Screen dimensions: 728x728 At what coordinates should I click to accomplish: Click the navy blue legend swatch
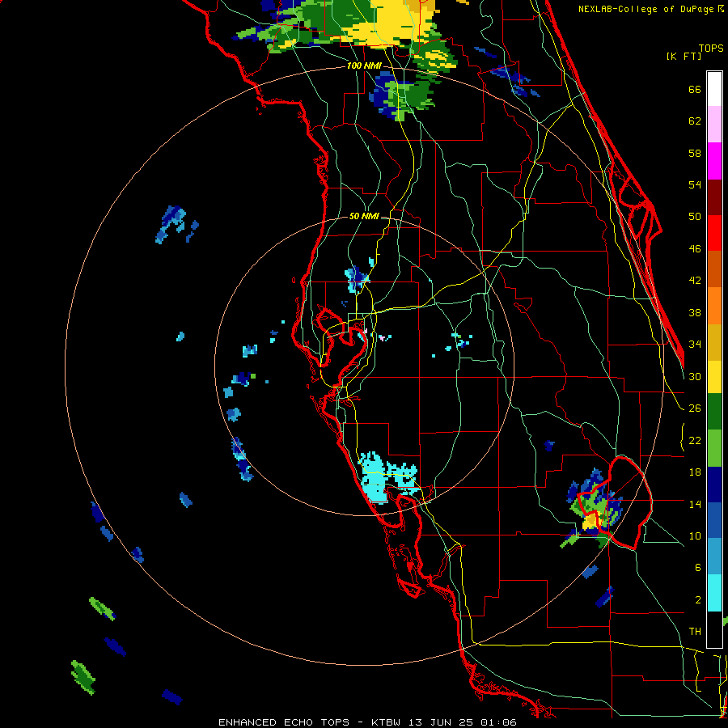(714, 485)
